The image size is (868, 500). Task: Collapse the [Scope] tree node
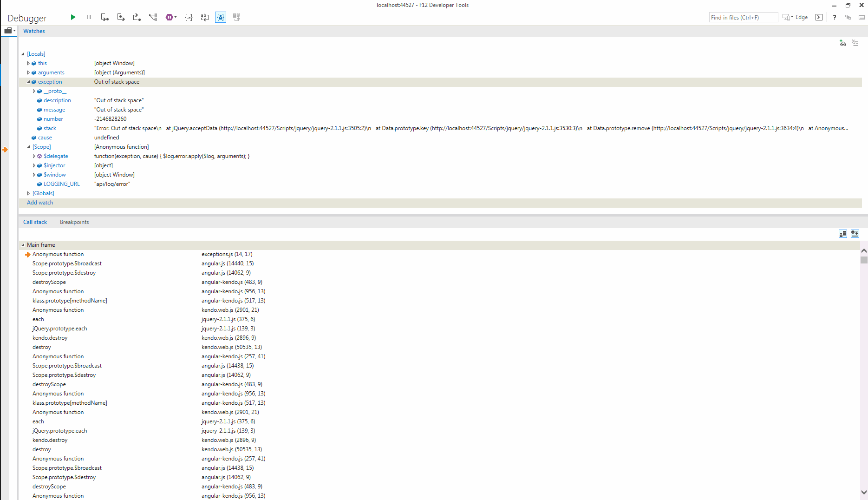coord(28,147)
